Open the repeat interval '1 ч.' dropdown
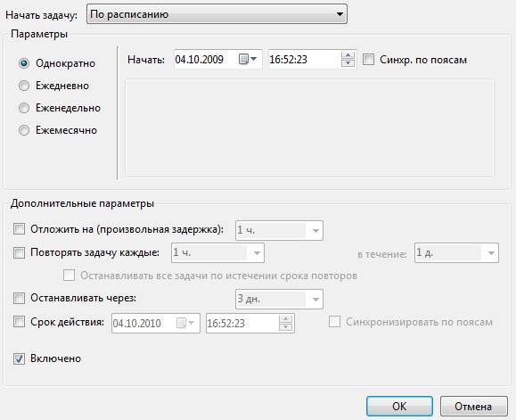 pos(217,252)
